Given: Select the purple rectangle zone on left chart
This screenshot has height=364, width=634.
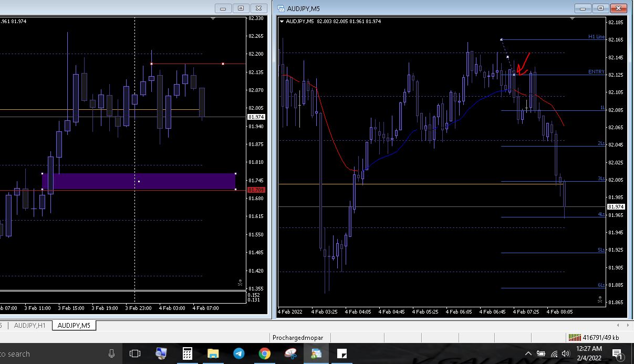Looking at the screenshot, I should 139,181.
